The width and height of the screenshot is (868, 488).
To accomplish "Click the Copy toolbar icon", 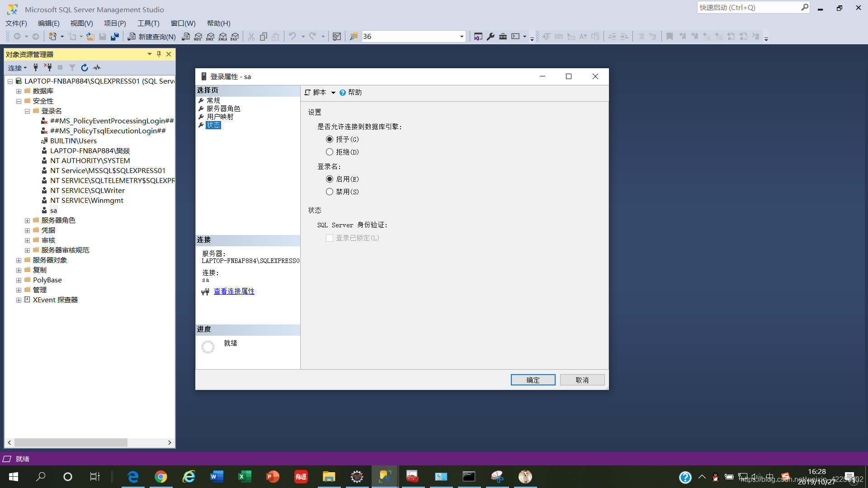I will coord(264,37).
